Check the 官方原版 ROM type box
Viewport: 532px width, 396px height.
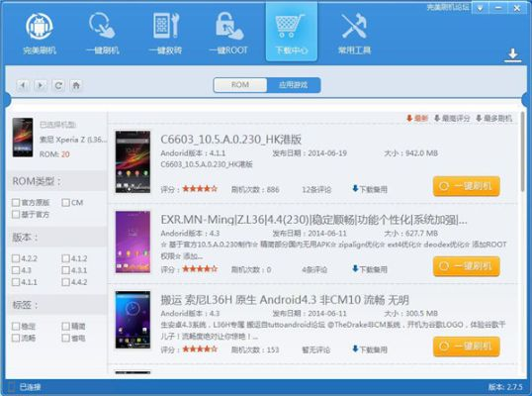pos(16,203)
